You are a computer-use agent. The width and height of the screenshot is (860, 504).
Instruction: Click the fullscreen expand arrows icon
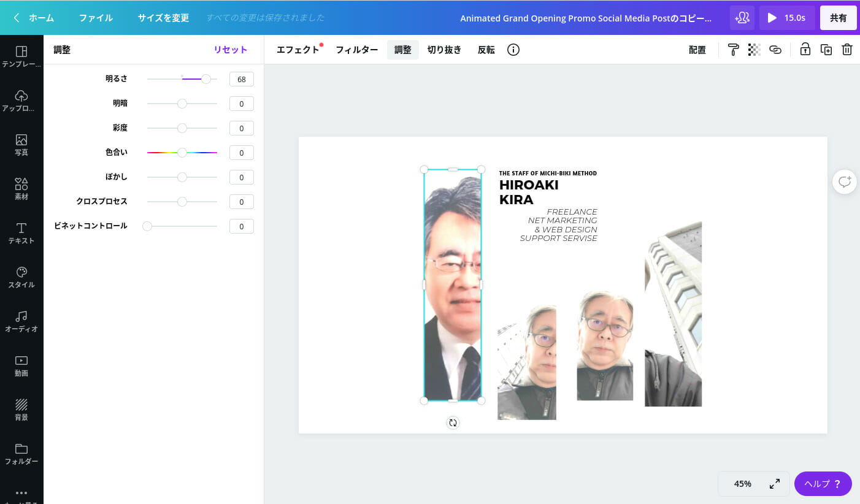tap(775, 484)
